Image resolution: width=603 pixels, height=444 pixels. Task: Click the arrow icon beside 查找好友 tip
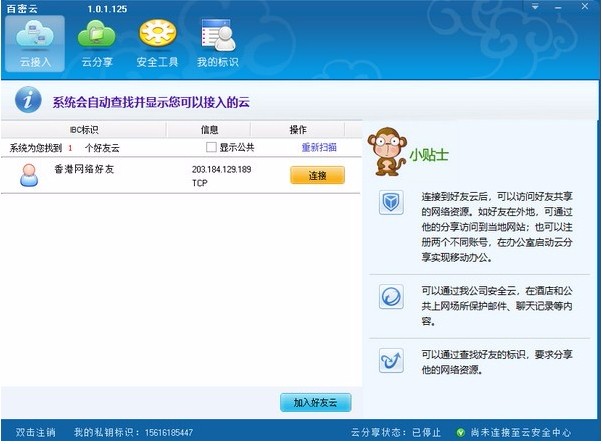(x=391, y=360)
